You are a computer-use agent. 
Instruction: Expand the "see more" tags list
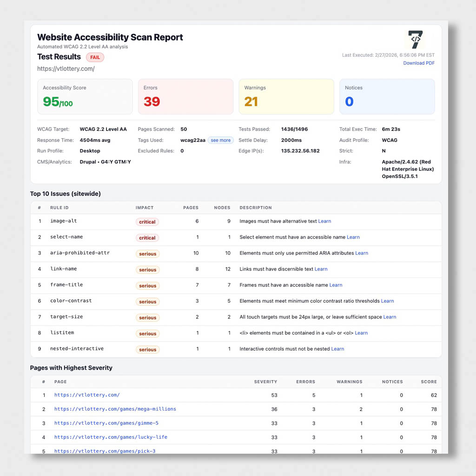click(220, 140)
